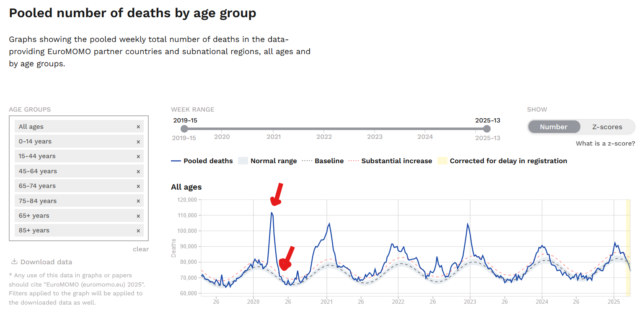The height and width of the screenshot is (310, 644).
Task: Click the 2023 mark on week range
Action: coord(375,136)
